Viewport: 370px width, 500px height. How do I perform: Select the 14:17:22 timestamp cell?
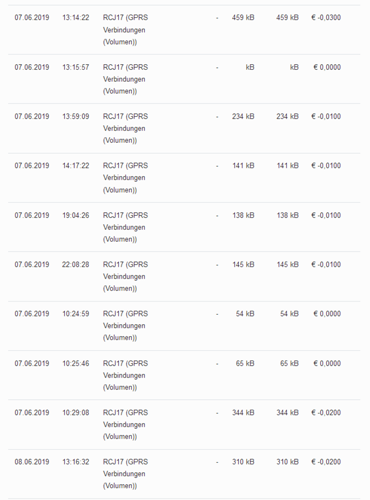tap(76, 166)
